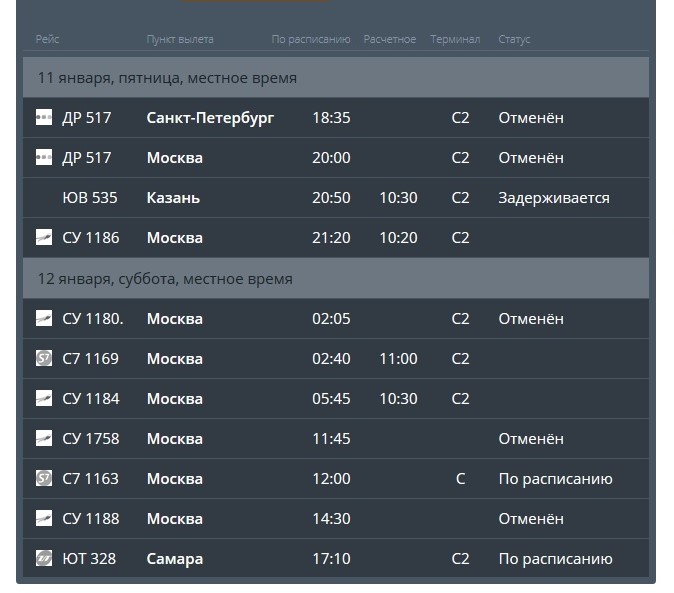Click UTair logo icon next to ЮТ 328
Viewport: 674px width, 593px height.
click(44, 558)
